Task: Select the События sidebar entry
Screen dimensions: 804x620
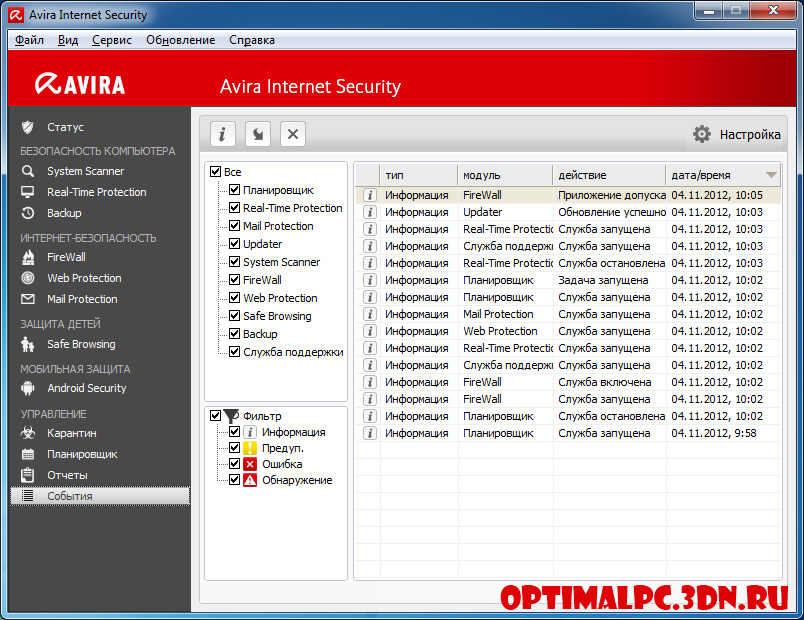Action: pos(100,496)
